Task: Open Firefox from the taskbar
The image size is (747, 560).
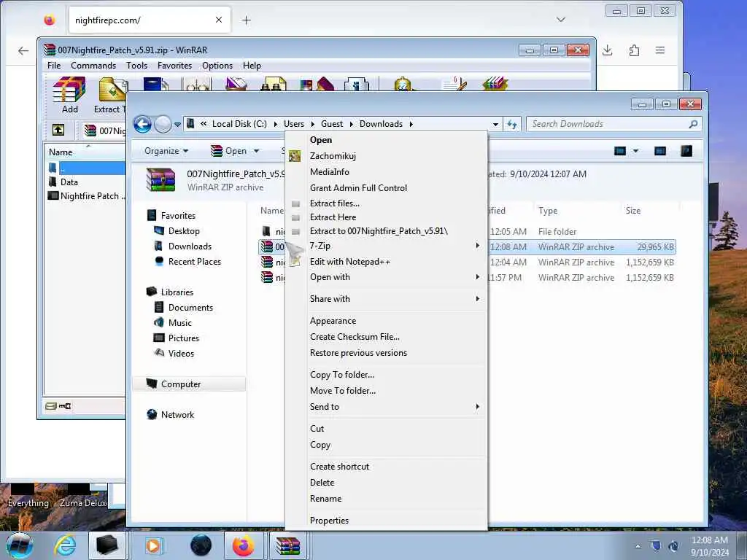Action: pos(244,545)
